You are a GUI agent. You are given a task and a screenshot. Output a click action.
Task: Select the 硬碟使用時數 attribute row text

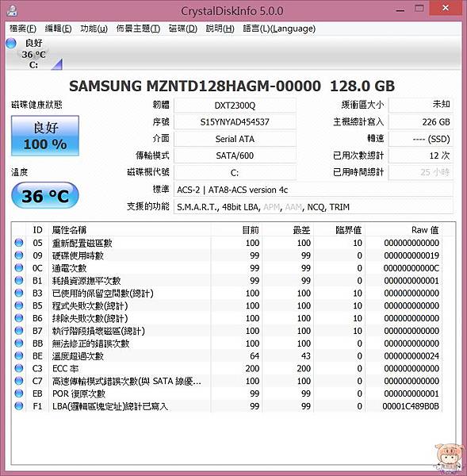click(x=78, y=255)
